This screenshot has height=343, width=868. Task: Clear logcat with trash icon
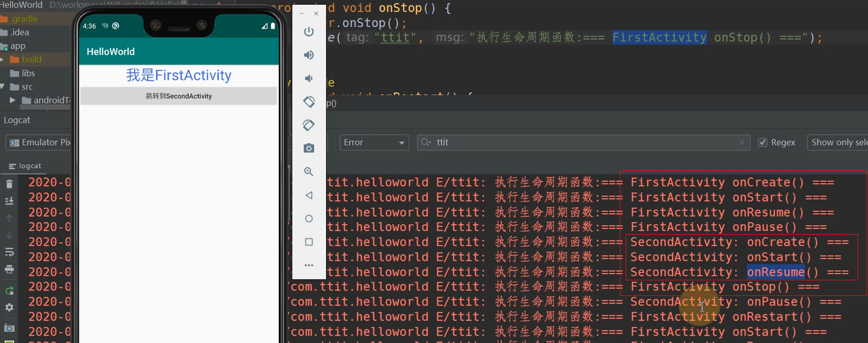[9, 184]
